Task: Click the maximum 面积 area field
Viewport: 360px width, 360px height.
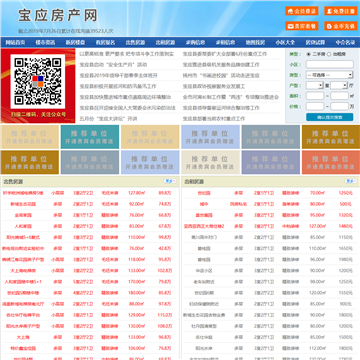Action: [x=340, y=96]
